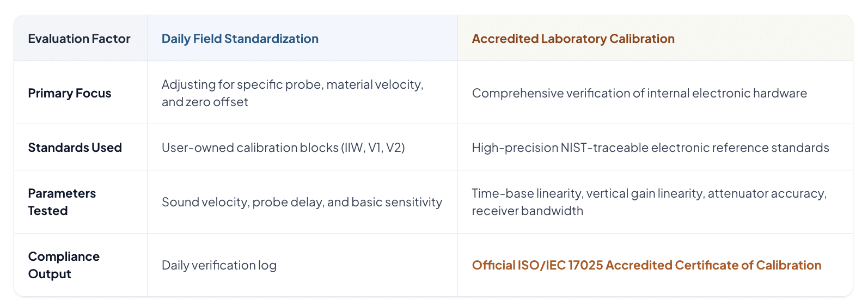The width and height of the screenshot is (868, 306).
Task: Click the words receiver bandwidth
Action: [527, 211]
